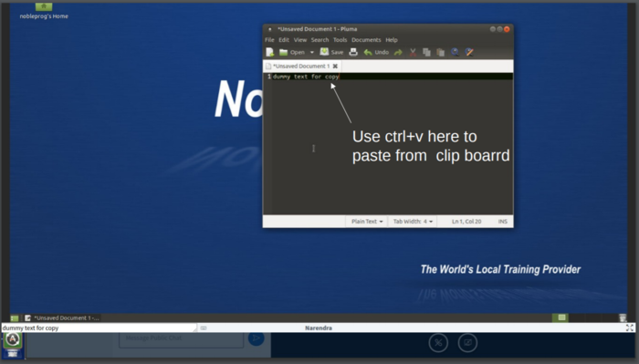
Task: Toggle fullscreen for the shared screen
Action: pyautogui.click(x=630, y=328)
